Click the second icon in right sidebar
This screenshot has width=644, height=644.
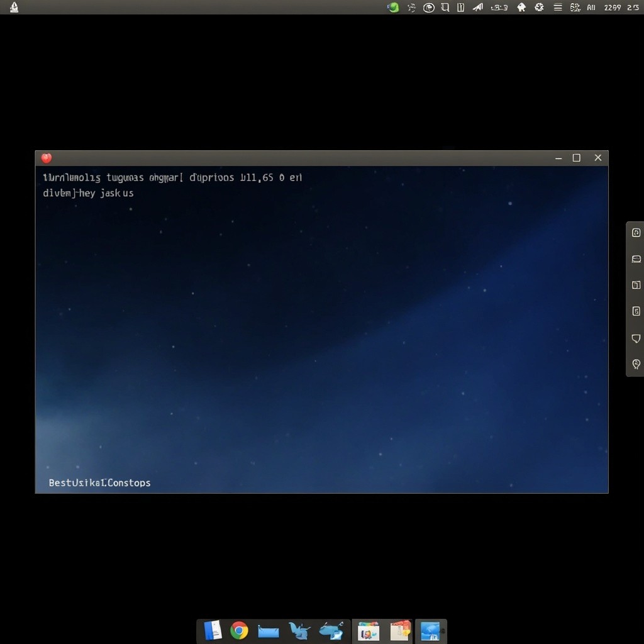pyautogui.click(x=636, y=259)
